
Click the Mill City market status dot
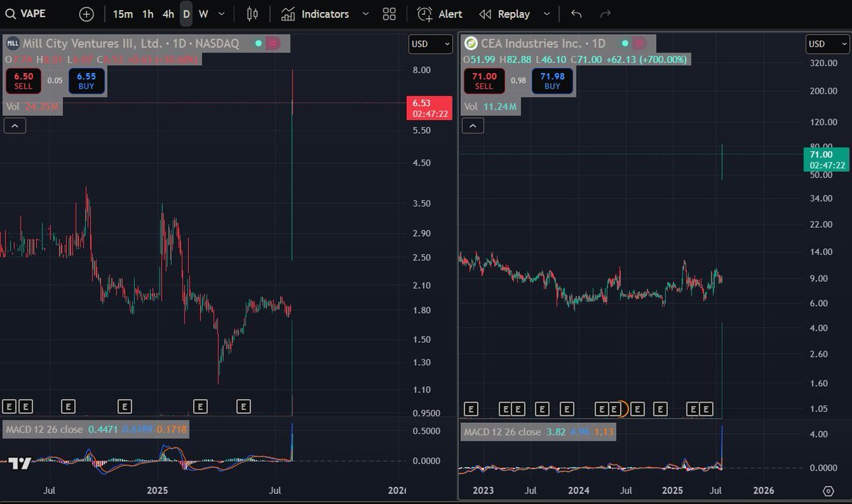tap(258, 43)
